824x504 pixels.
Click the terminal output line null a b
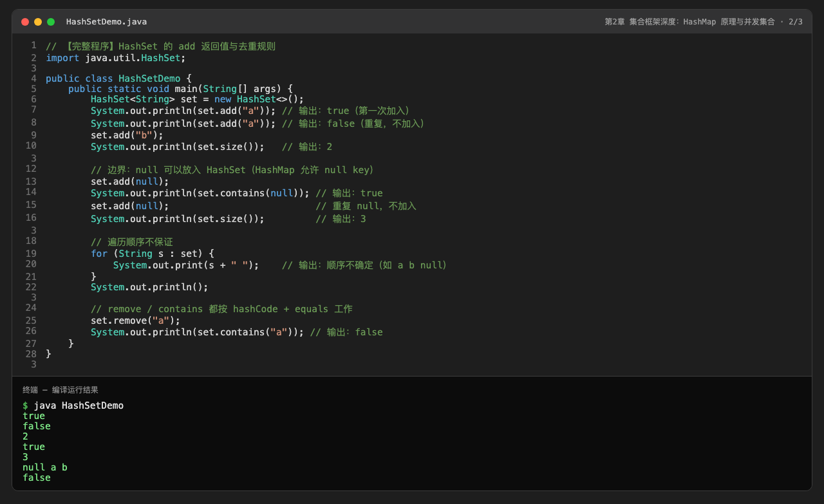point(45,467)
